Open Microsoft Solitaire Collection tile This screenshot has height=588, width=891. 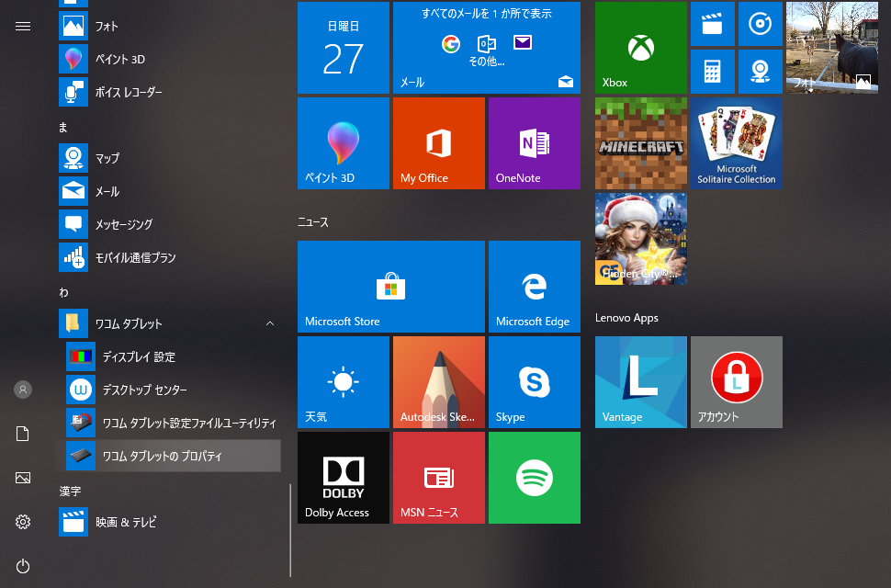coord(737,143)
